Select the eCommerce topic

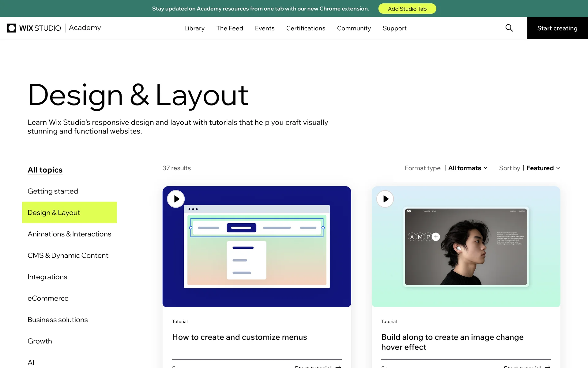point(48,298)
